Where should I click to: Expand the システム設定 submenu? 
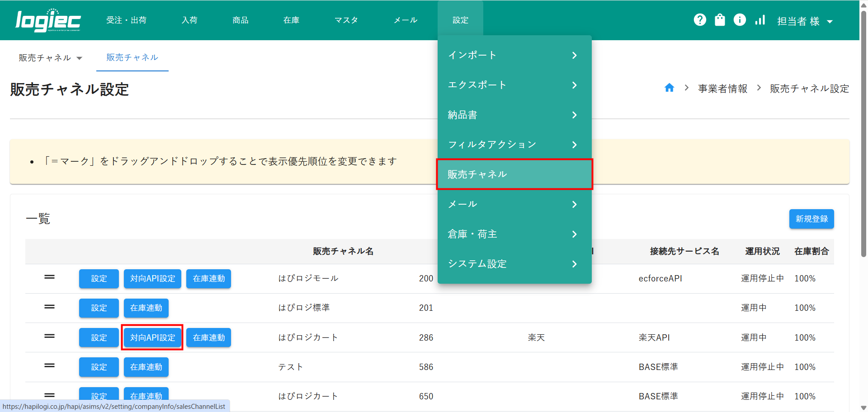point(514,264)
